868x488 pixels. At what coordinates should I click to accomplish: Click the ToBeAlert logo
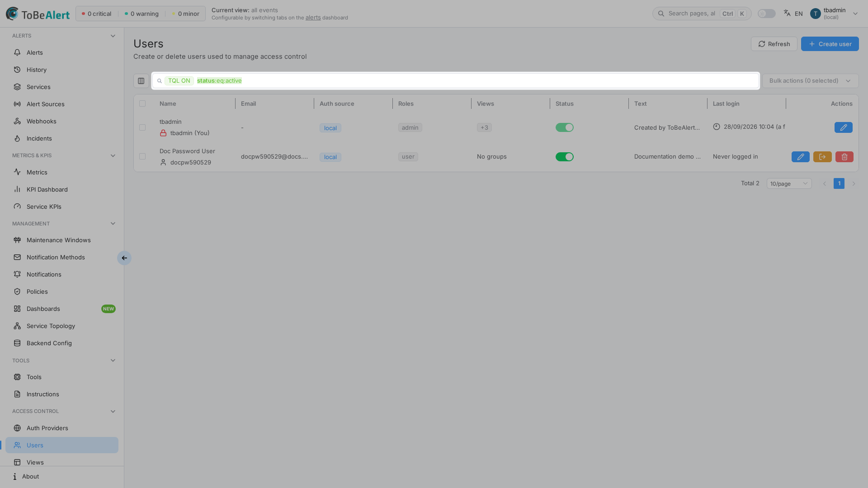(x=38, y=14)
